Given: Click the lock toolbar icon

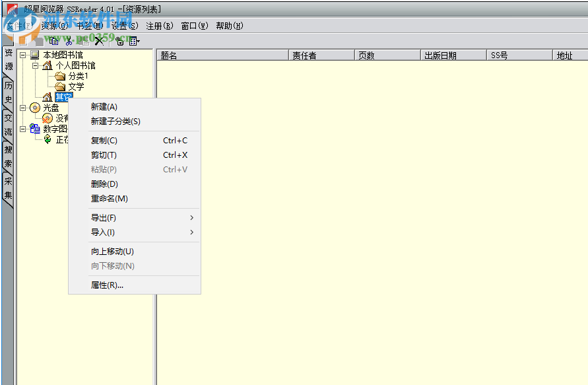Looking at the screenshot, I should [x=119, y=41].
